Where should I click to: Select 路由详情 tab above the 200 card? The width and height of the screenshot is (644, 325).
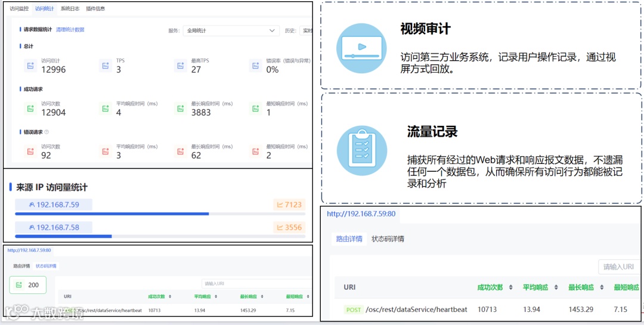click(x=21, y=266)
